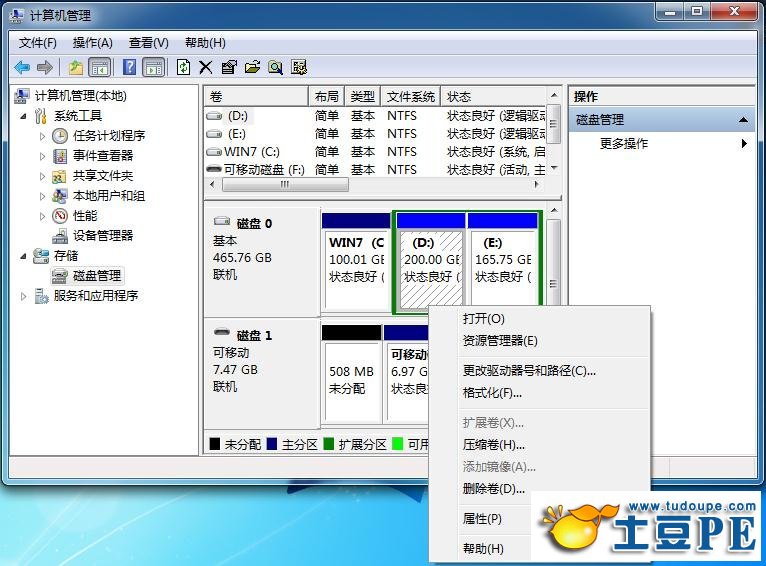The height and width of the screenshot is (566, 766).
Task: Collapse the 系统工具 tree node
Action: tap(23, 116)
